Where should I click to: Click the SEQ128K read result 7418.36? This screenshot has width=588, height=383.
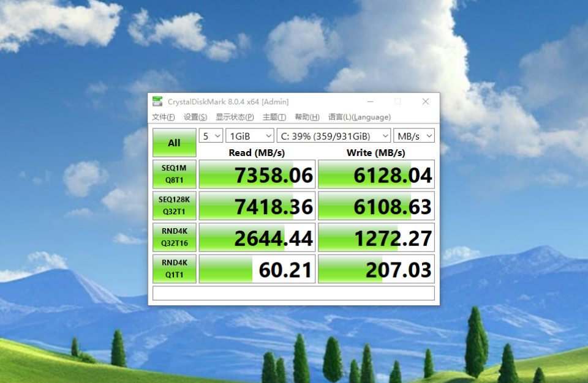[x=257, y=206]
